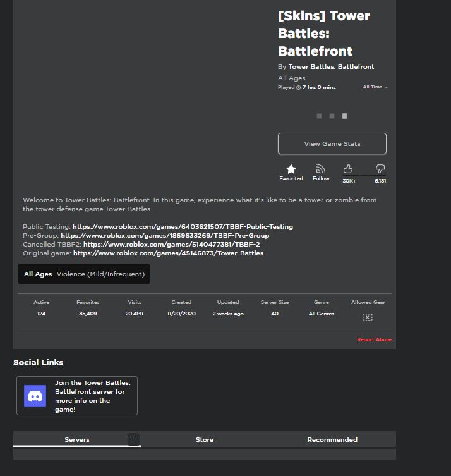Click the server size value 40
The image size is (451, 476).
point(275,314)
